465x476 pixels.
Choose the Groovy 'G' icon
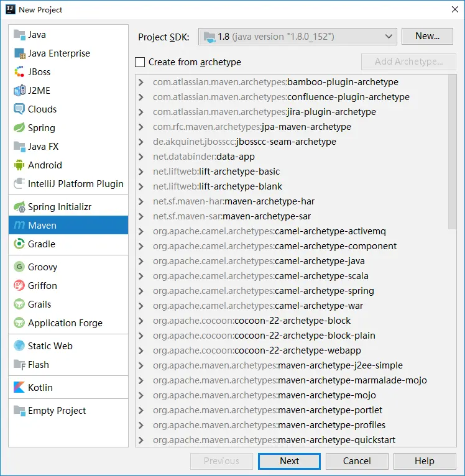tap(19, 267)
